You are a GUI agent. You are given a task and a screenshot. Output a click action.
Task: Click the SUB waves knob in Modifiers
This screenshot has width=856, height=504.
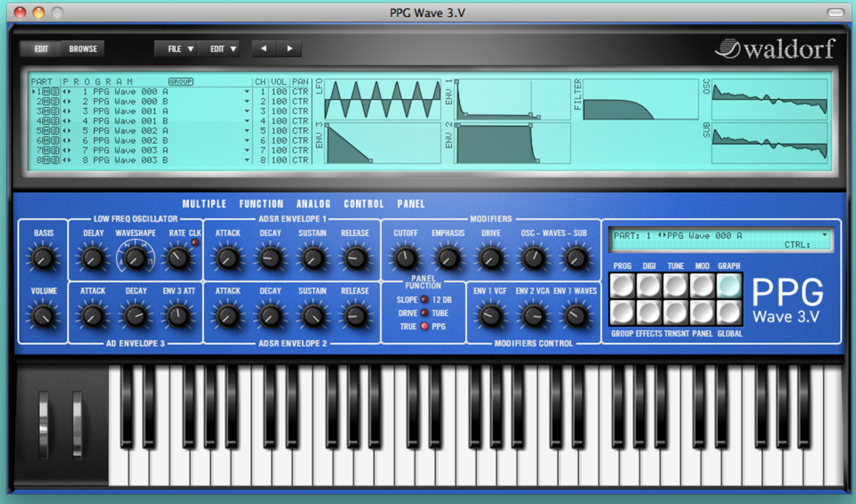point(576,257)
